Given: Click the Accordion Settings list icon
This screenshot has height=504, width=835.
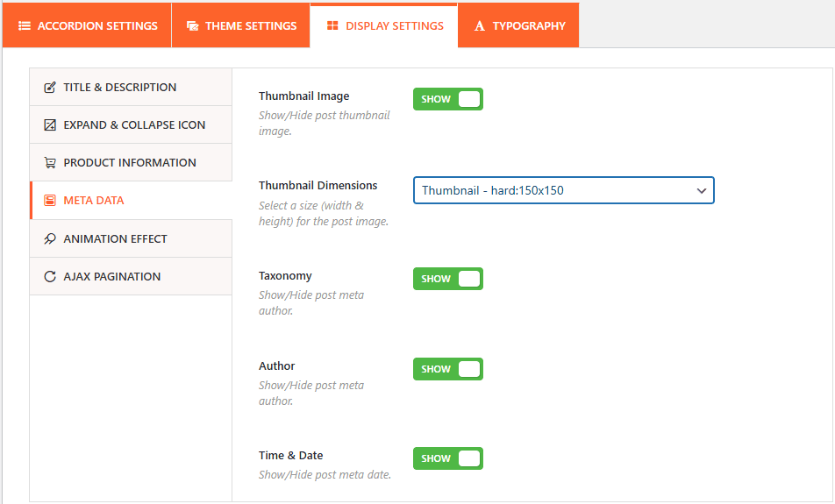Looking at the screenshot, I should [25, 26].
